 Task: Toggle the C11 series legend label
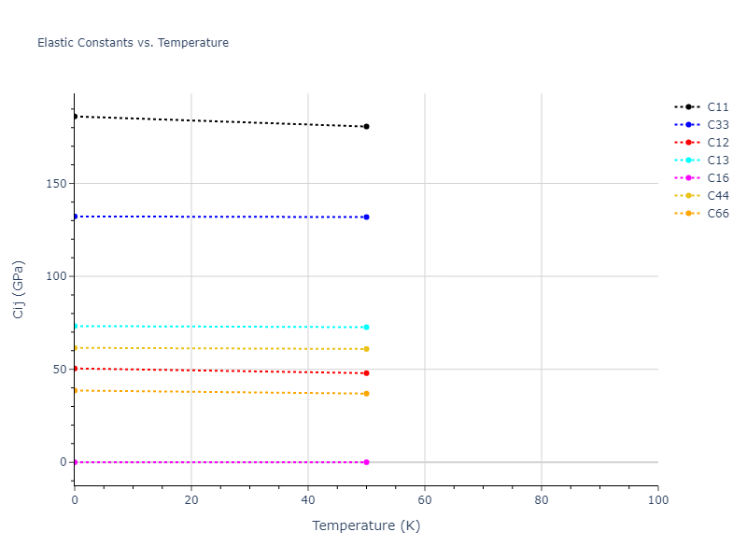[718, 107]
